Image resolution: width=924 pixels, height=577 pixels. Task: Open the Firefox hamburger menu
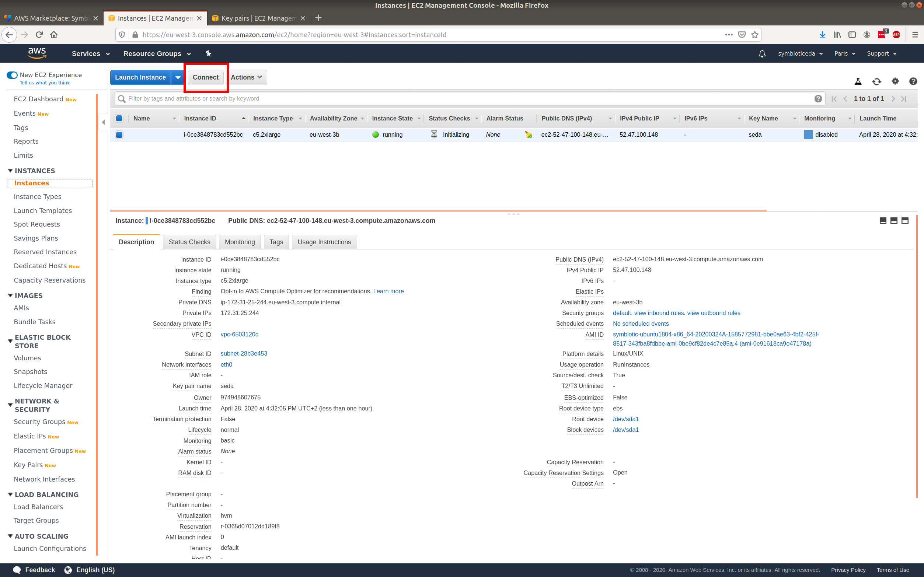(915, 35)
